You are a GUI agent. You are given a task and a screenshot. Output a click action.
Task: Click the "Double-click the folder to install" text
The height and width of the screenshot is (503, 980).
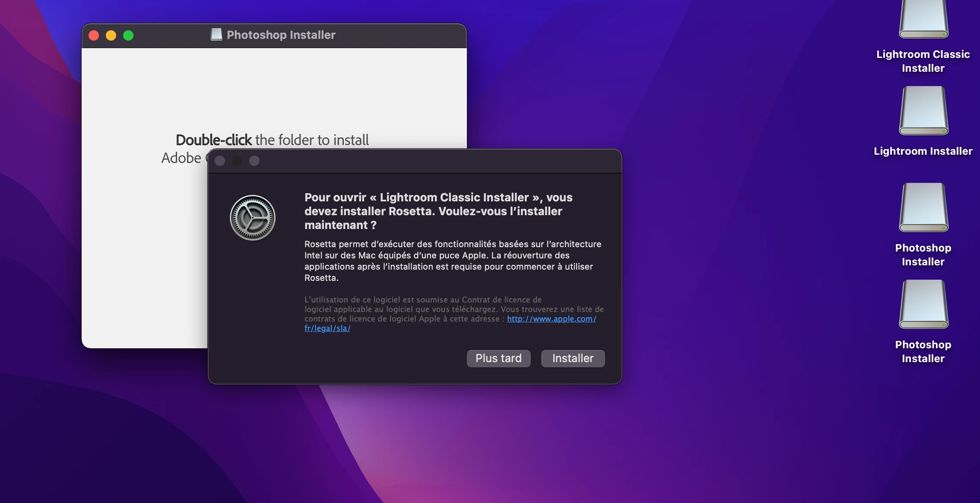click(272, 140)
